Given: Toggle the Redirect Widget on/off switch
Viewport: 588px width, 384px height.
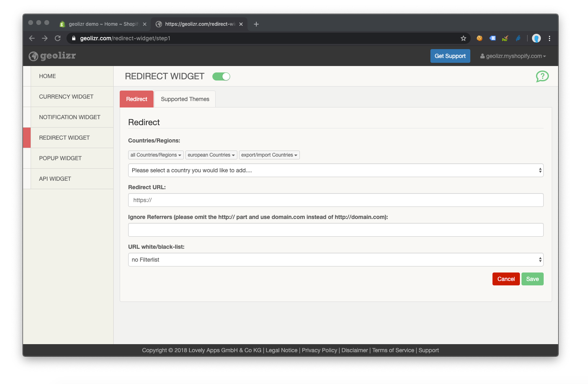Looking at the screenshot, I should [x=221, y=76].
